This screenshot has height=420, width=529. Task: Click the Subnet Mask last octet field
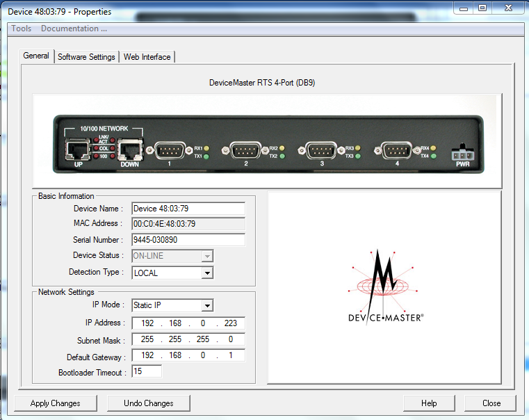pyautogui.click(x=231, y=339)
